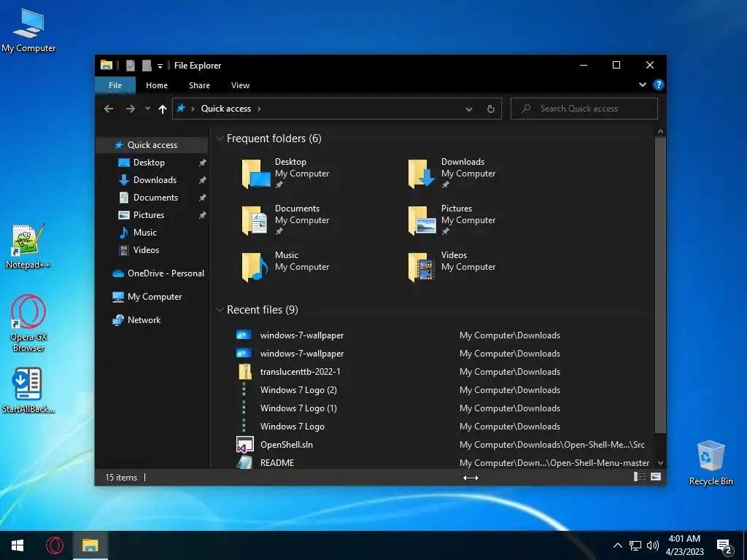Select the Music frequent folder icon
This screenshot has width=747, height=560.
pos(255,267)
